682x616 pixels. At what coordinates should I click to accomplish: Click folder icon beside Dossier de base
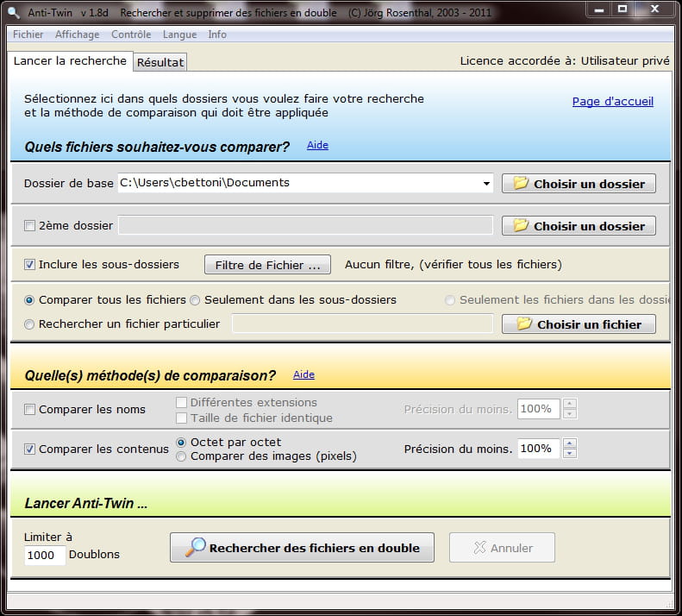(521, 183)
